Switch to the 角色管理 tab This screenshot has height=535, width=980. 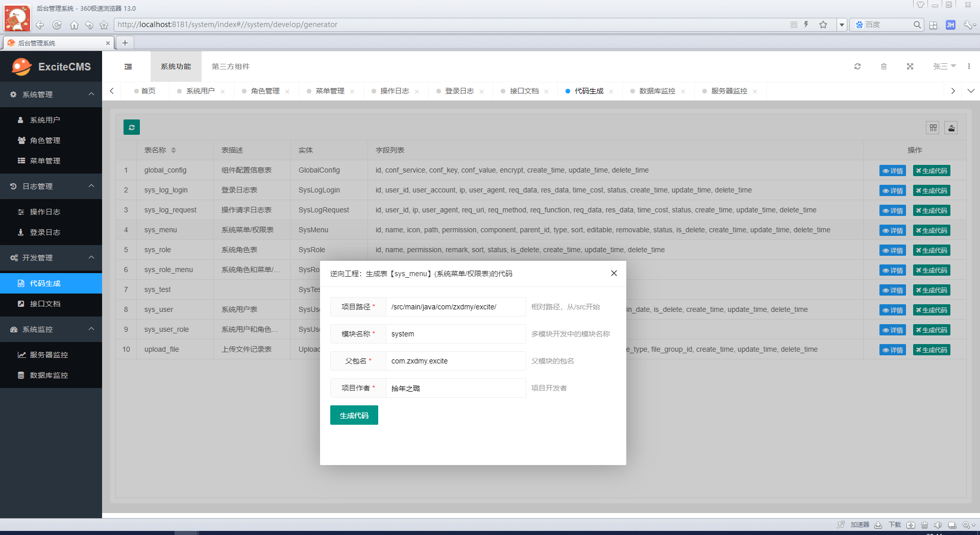pyautogui.click(x=264, y=91)
